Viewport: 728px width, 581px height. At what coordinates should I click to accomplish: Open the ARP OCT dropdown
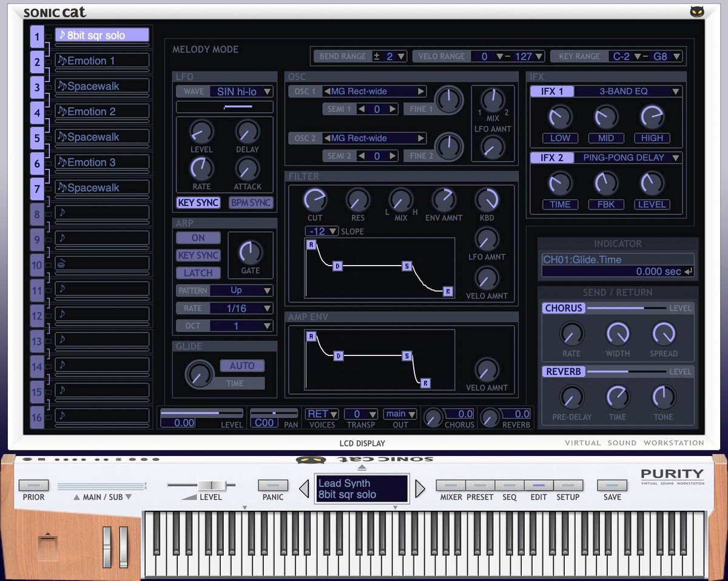coord(241,326)
